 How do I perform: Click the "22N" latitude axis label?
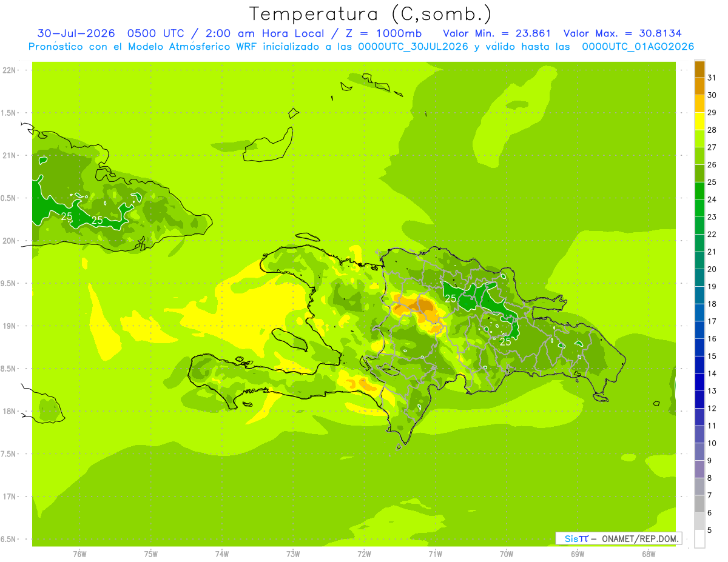point(9,70)
